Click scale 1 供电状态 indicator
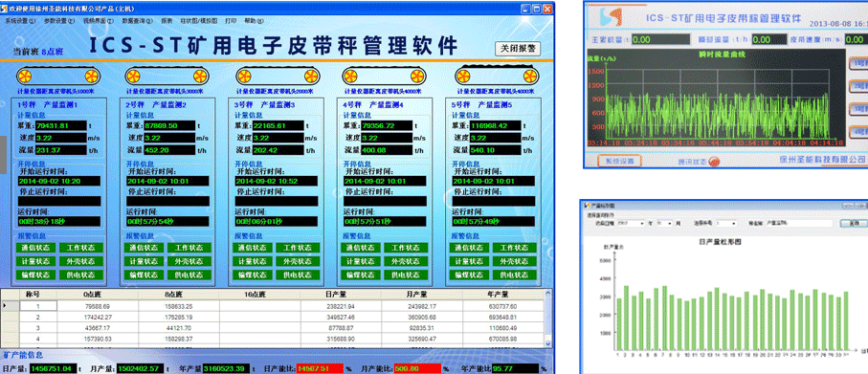This screenshot has height=374, width=868. [81, 275]
